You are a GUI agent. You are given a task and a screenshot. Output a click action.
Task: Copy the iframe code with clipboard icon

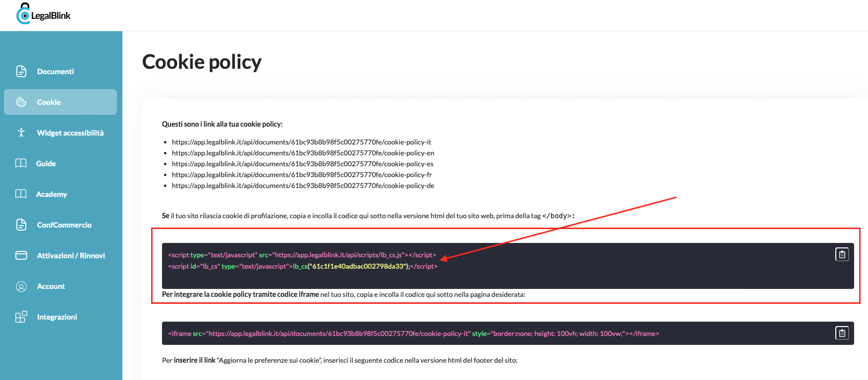click(x=842, y=333)
